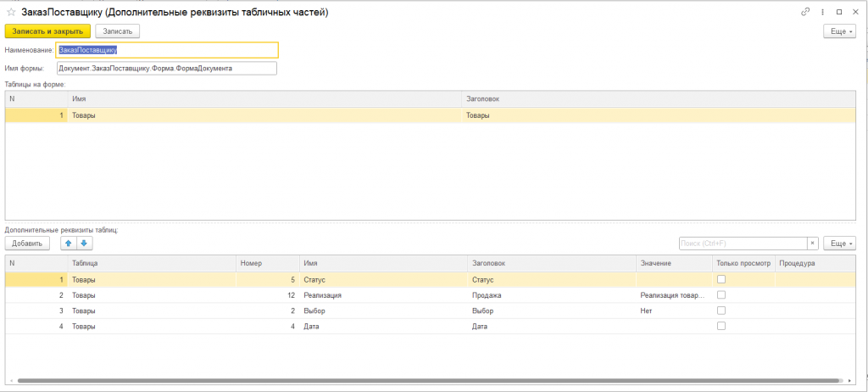Add form to favorites with star icon
This screenshot has width=868, height=392.
click(10, 12)
